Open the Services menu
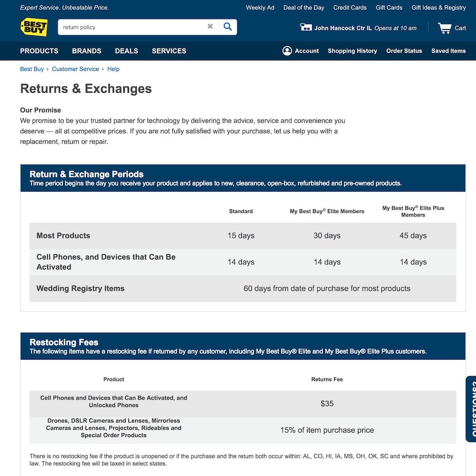476x476 pixels. pos(169,51)
